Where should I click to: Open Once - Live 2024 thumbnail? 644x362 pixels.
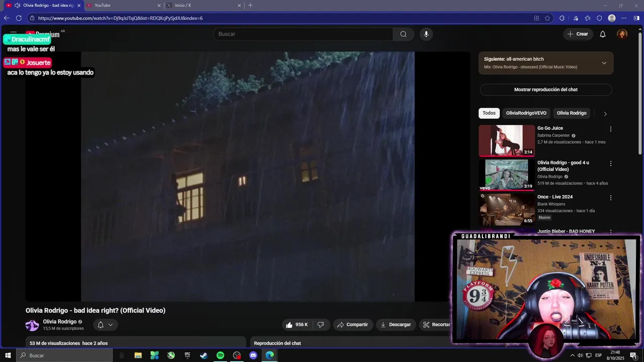507,210
